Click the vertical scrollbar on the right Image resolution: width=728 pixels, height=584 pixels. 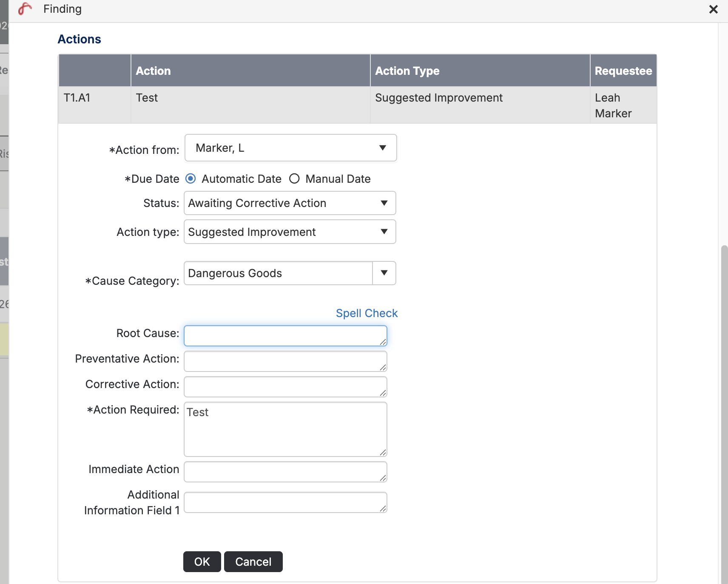tap(724, 383)
